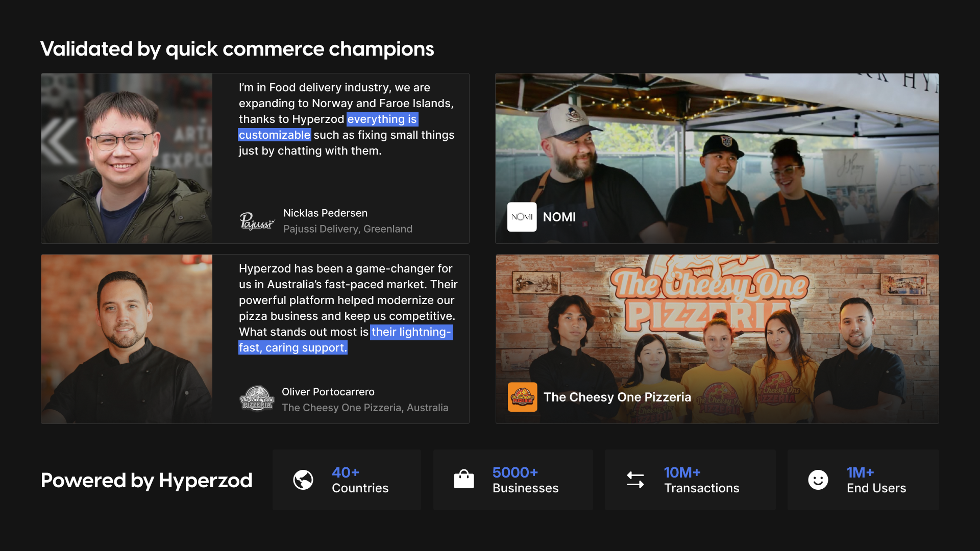Click 'Validated by quick commerce champions' heading
980x551 pixels.
point(237,49)
